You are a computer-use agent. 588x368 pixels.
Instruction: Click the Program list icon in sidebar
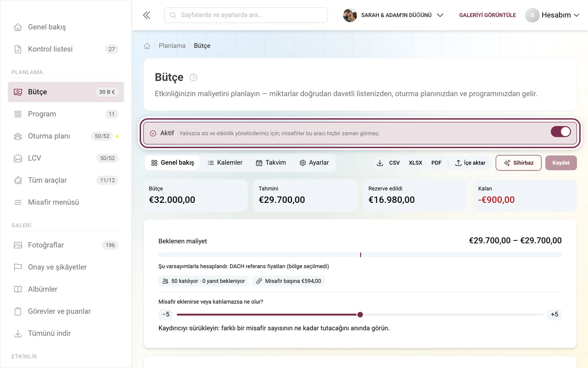18,114
